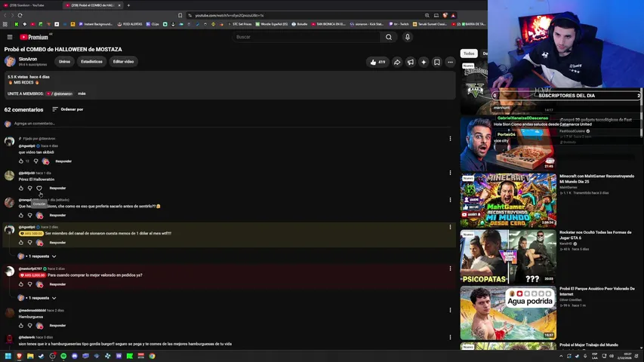Toggle heart on 'Hamburguesa' comment
This screenshot has width=644, height=362.
(x=39, y=326)
